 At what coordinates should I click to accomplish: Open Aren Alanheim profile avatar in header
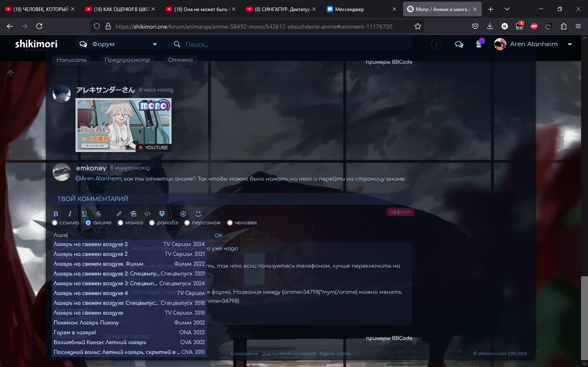(x=500, y=44)
